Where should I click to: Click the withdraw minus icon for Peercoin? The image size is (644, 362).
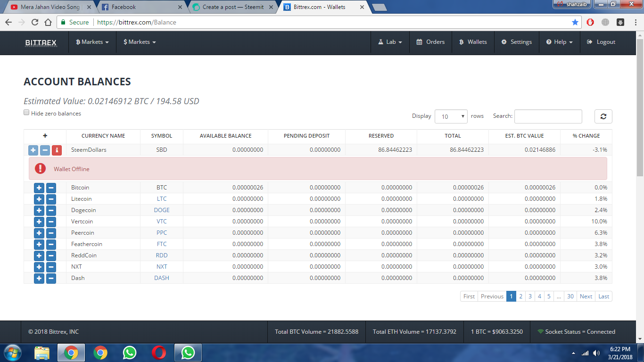click(51, 233)
